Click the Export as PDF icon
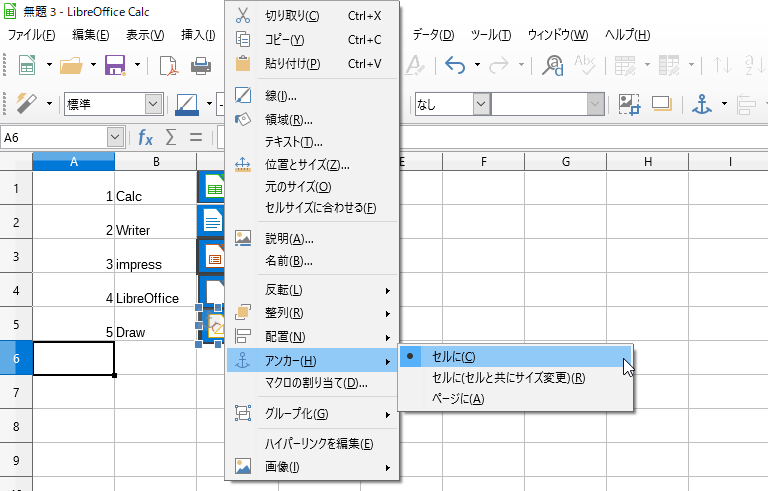This screenshot has width=768, height=491. tap(168, 65)
